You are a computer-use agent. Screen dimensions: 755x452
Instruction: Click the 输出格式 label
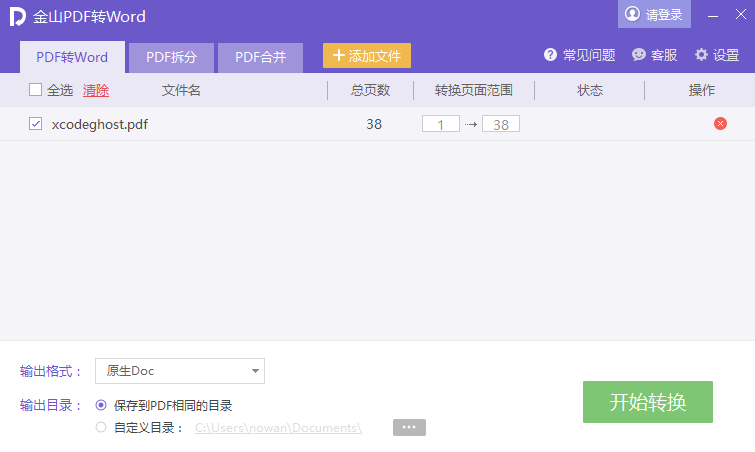(x=51, y=371)
